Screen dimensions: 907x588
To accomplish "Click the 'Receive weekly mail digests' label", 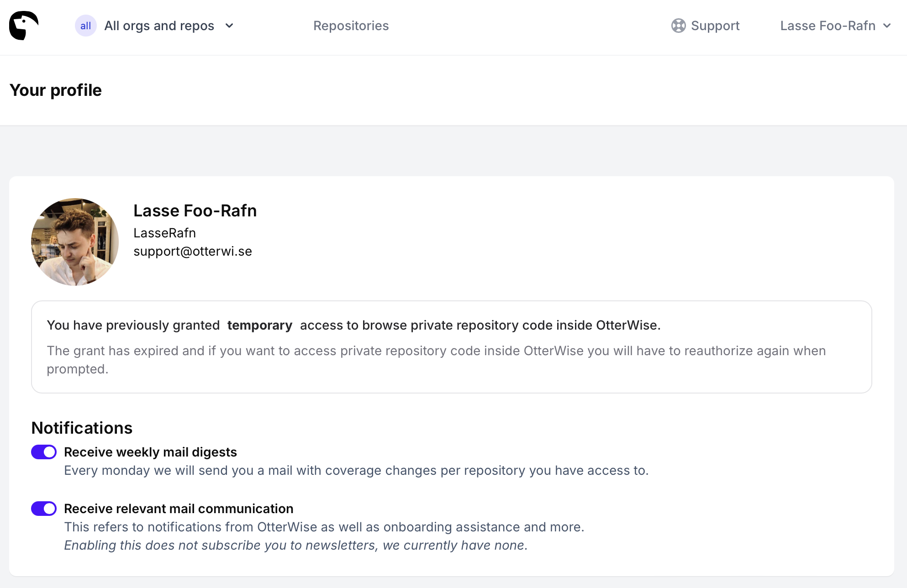I will (150, 452).
